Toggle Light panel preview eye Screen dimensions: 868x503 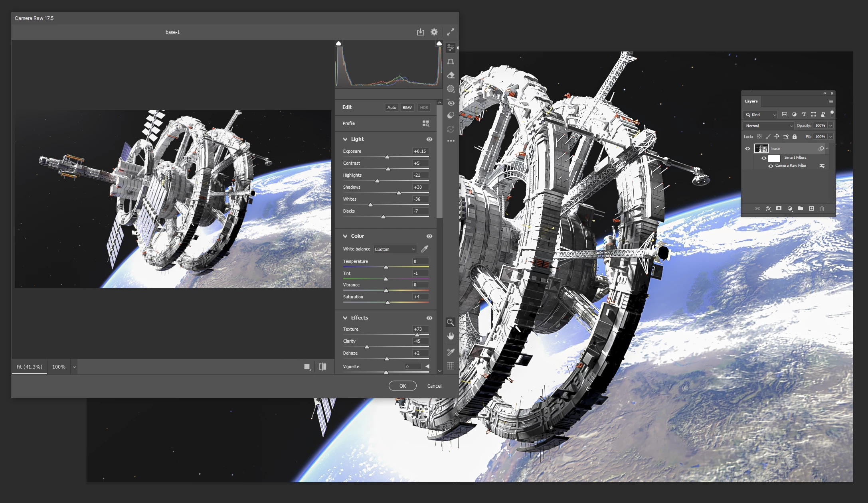tap(429, 139)
